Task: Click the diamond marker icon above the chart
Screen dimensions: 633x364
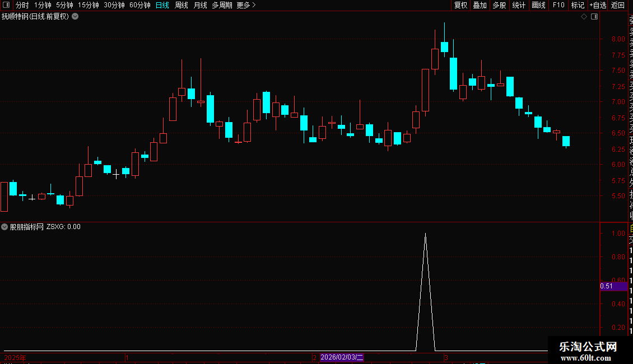Action: click(584, 17)
